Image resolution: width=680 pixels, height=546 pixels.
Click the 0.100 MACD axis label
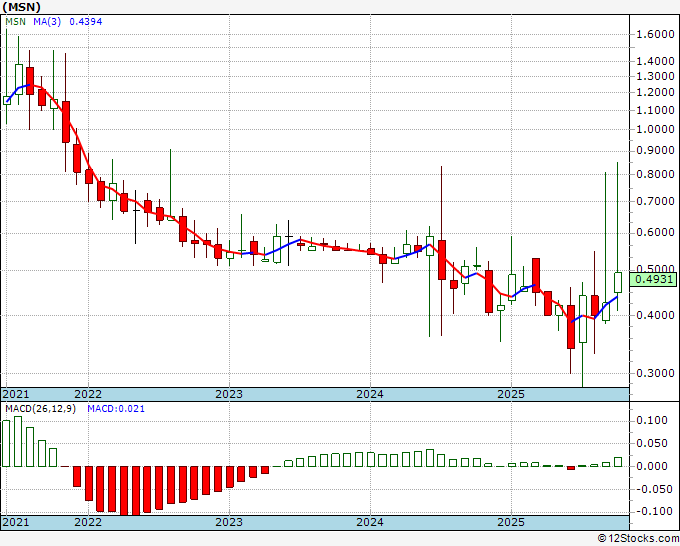point(652,420)
